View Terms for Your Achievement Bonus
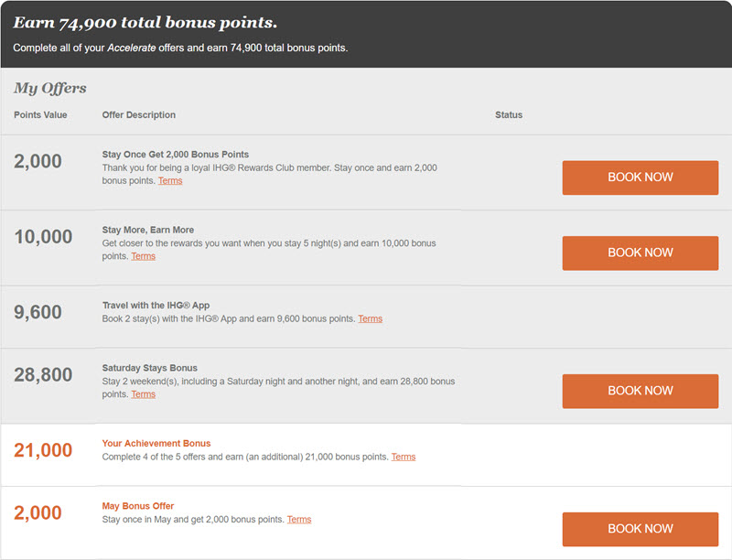The width and height of the screenshot is (732, 560). (403, 457)
